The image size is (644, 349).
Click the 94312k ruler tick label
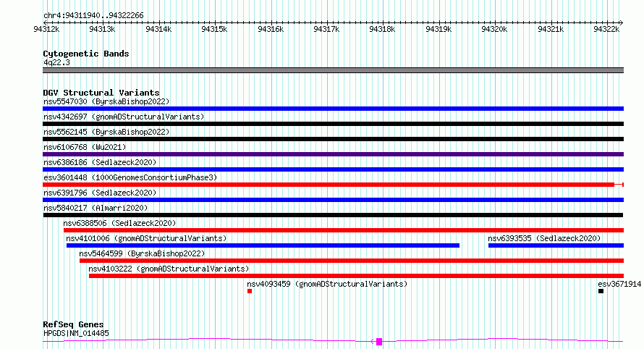[46, 29]
